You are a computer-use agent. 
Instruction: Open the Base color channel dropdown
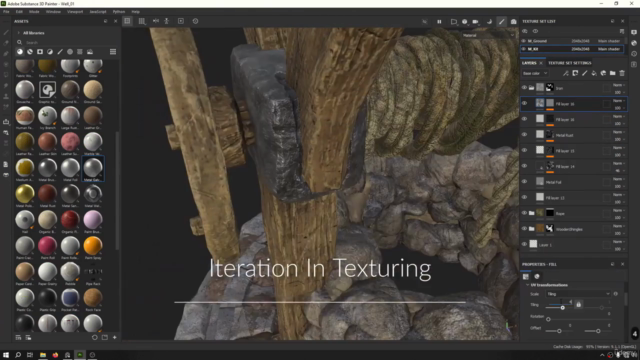(535, 73)
